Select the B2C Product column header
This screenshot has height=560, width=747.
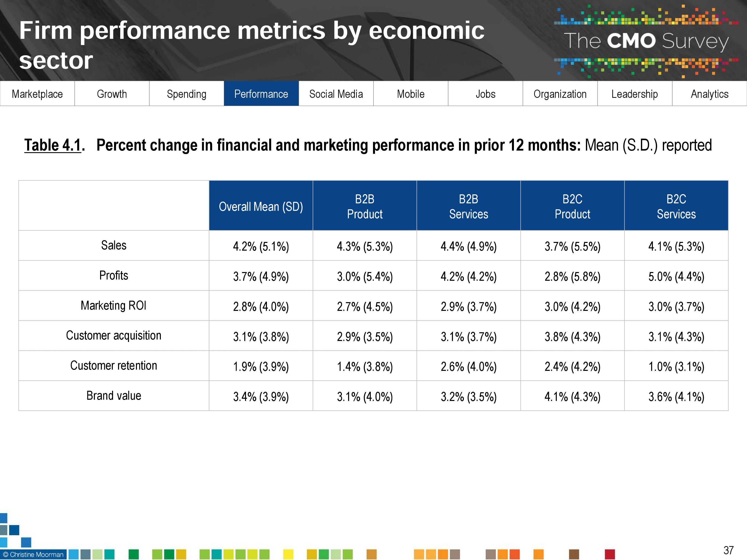click(x=572, y=206)
